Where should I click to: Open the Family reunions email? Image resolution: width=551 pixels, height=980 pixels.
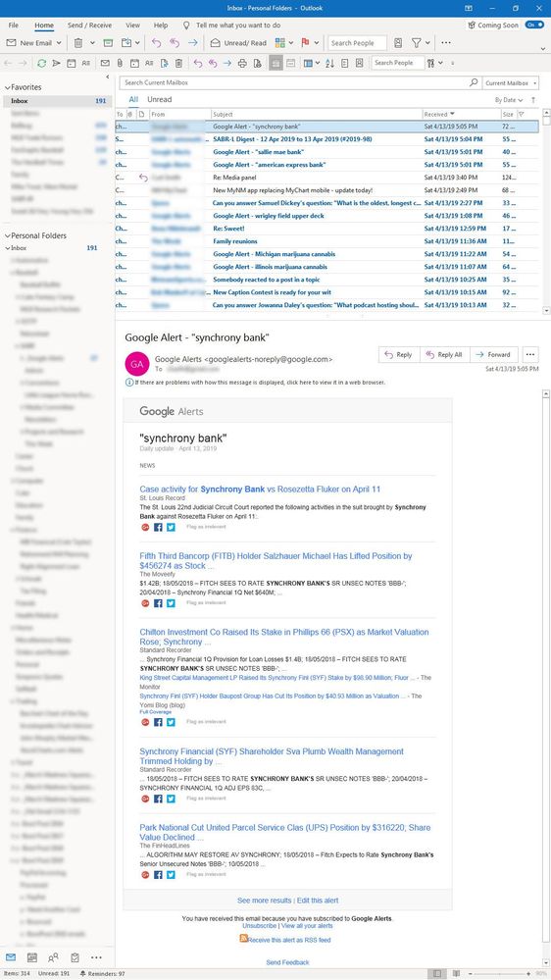click(326, 241)
